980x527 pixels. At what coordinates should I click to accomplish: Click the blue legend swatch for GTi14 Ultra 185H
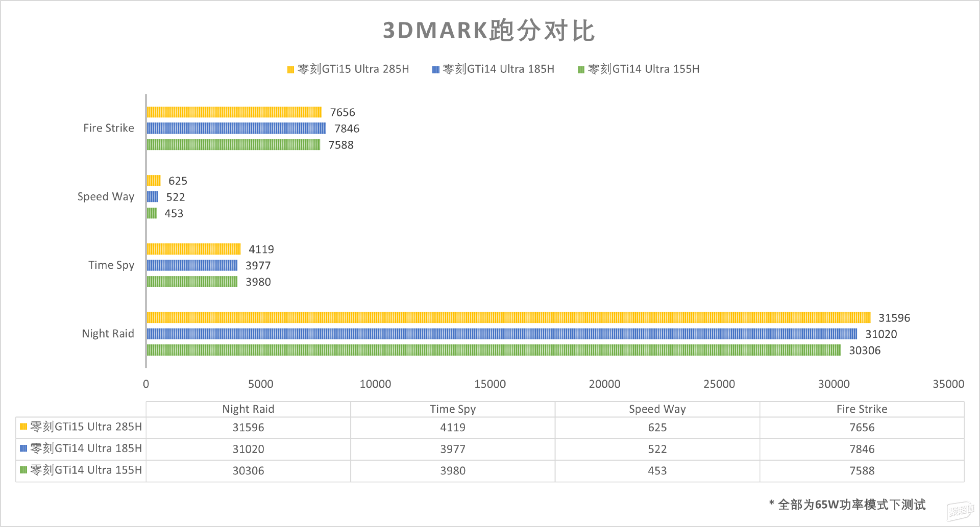pos(436,70)
